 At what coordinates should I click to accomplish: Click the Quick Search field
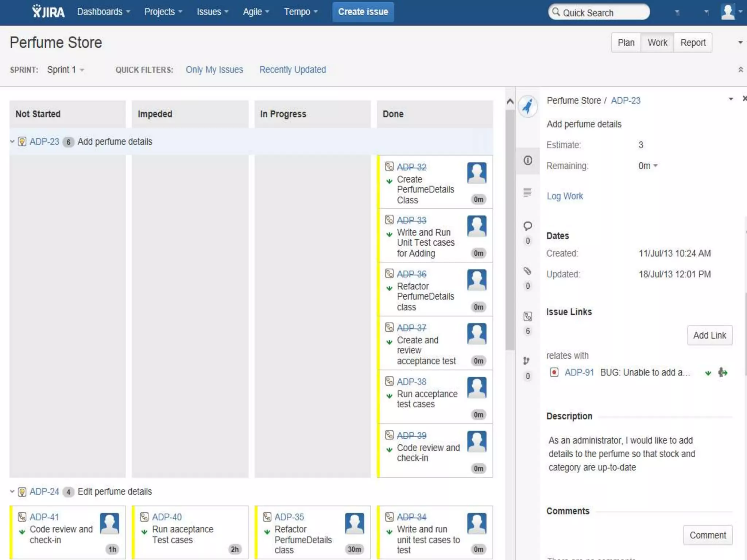click(599, 13)
